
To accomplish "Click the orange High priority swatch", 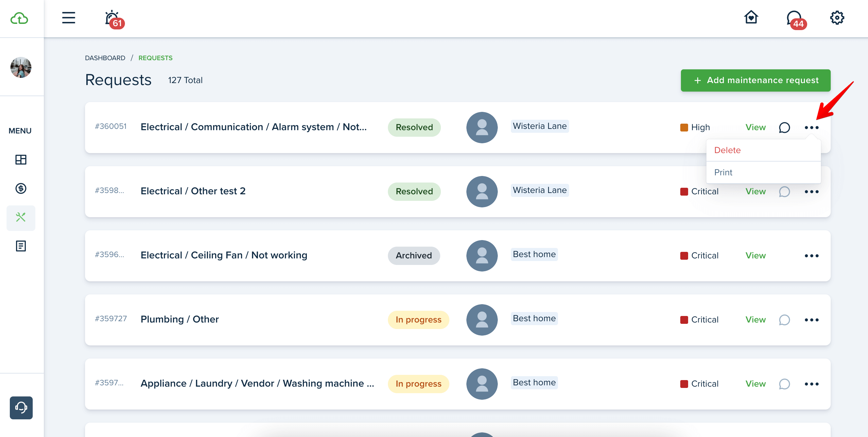I will pyautogui.click(x=684, y=127).
